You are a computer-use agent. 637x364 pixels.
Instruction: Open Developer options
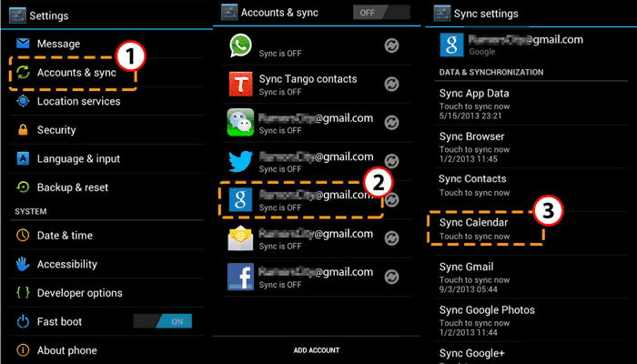(x=79, y=293)
